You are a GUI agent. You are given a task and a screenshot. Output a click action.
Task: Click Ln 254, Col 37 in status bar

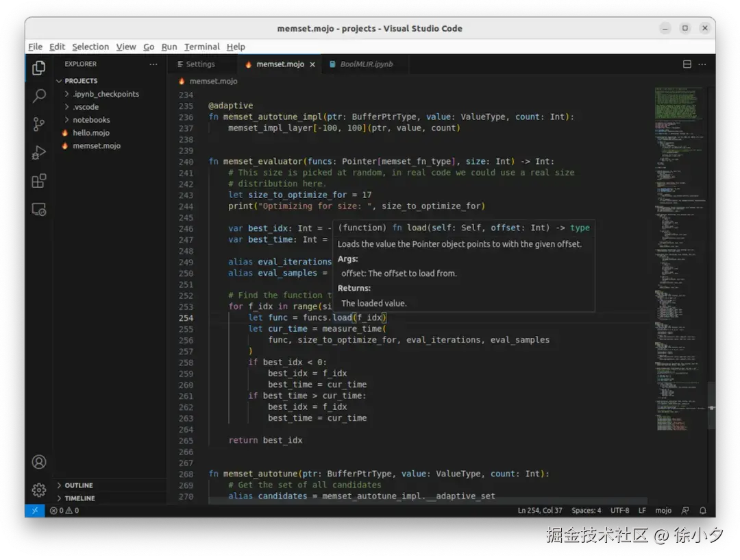coord(540,511)
